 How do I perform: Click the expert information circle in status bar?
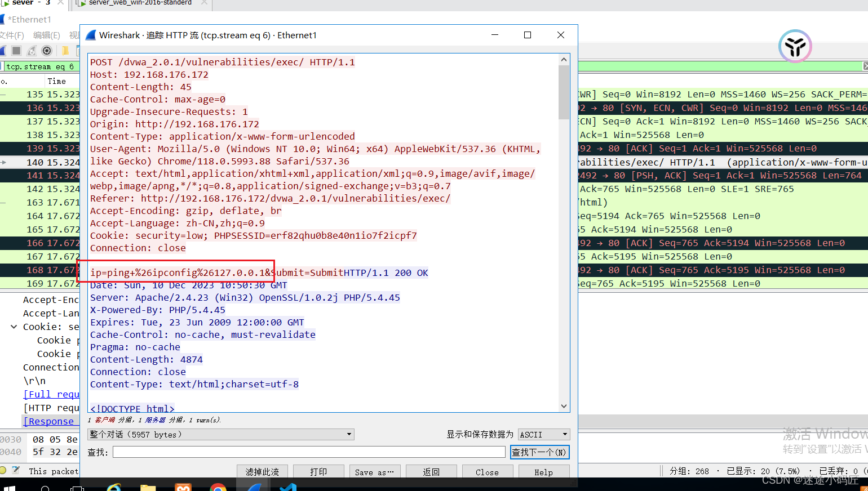pos(3,470)
